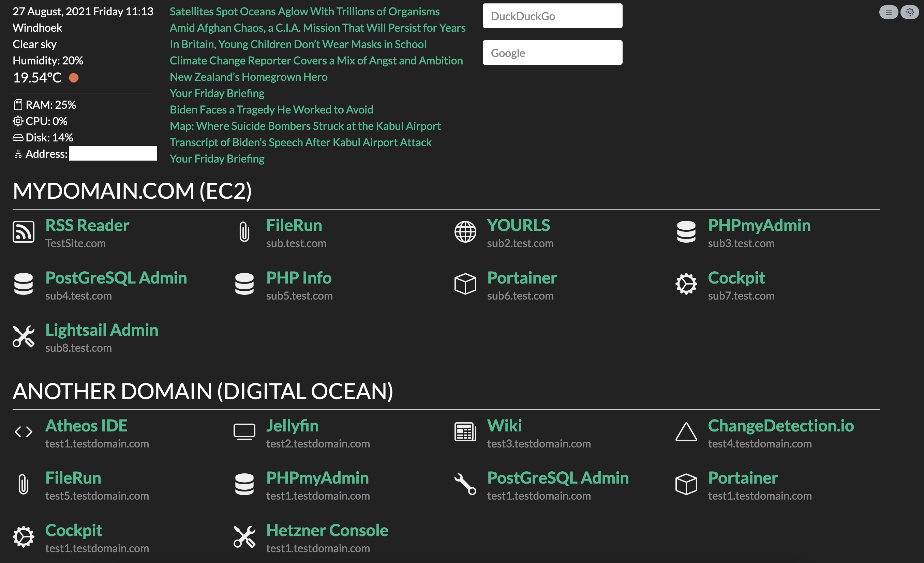Open the PHP Info link
Viewport: 924px width, 563px height.
tap(299, 278)
